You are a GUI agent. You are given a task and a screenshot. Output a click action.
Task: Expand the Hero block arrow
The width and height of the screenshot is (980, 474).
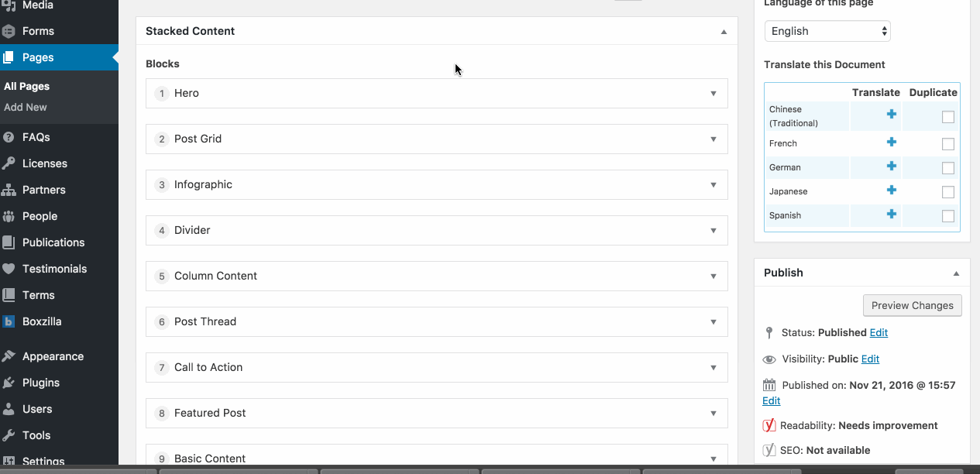pos(714,94)
